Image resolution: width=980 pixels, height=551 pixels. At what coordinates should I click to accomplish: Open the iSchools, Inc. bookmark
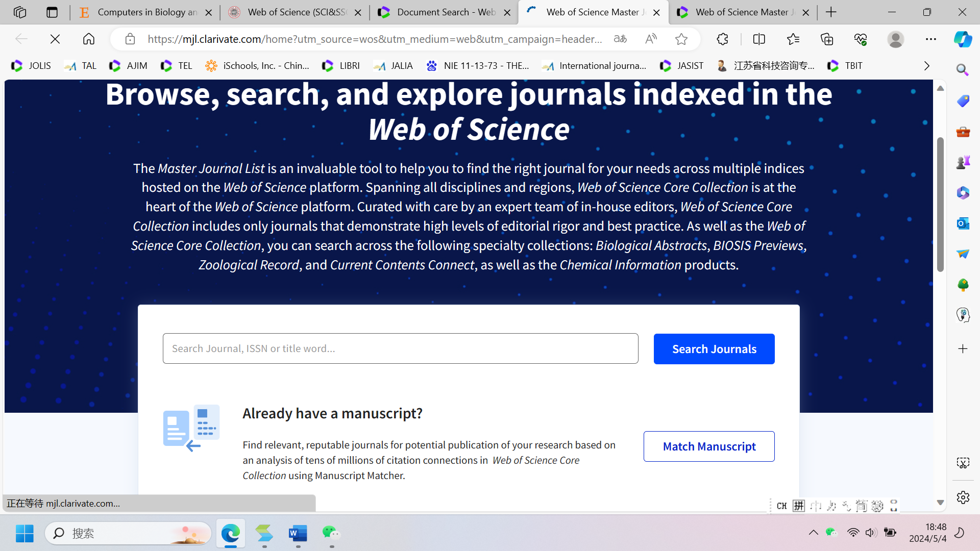(x=257, y=66)
